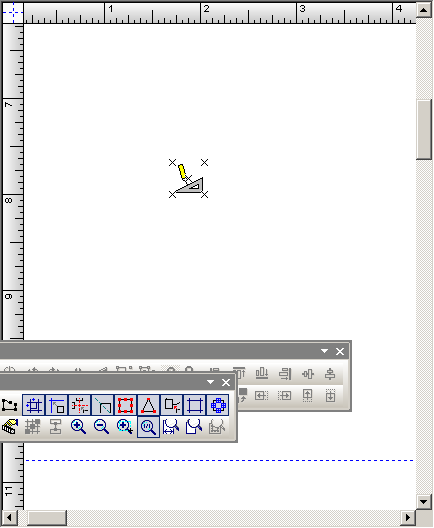Viewport: 434px width, 528px height.
Task: Click the fit page width zoom icon
Action: pos(171,427)
